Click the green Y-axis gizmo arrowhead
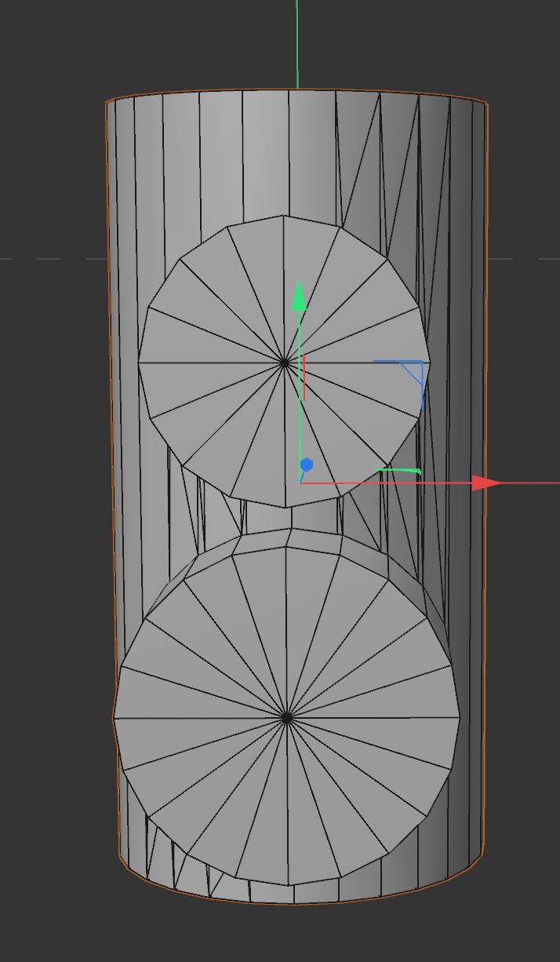 coord(298,297)
